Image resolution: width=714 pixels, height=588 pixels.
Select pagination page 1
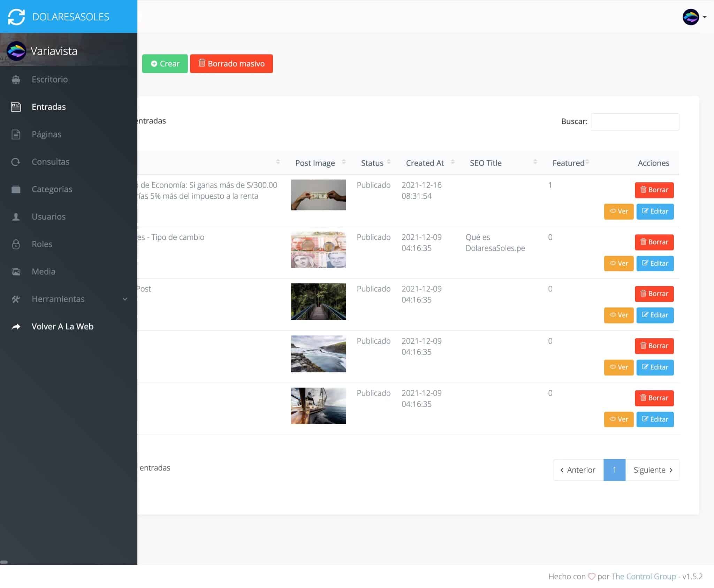[614, 470]
